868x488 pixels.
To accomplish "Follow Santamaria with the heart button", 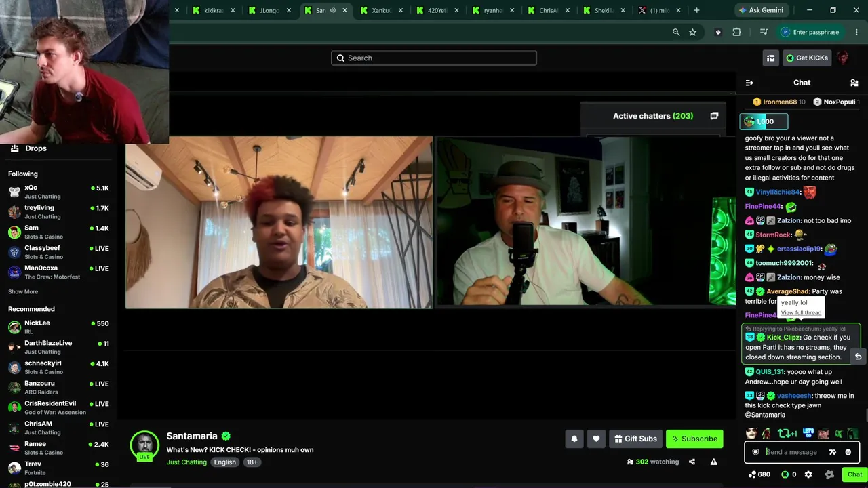I will 596,439.
